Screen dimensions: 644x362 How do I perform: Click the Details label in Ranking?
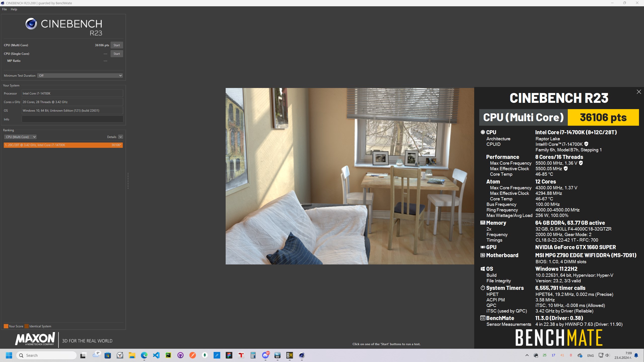pyautogui.click(x=111, y=137)
